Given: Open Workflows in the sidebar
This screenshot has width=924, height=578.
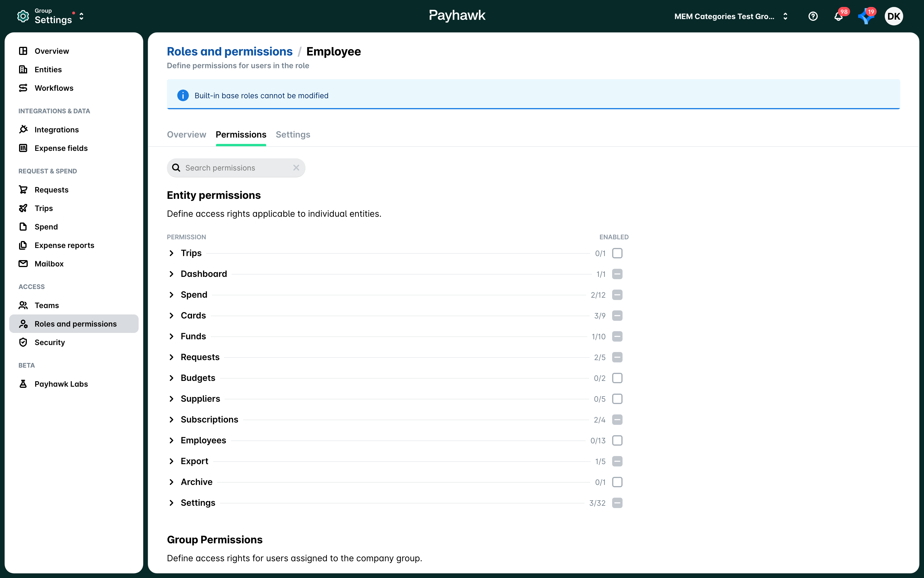Looking at the screenshot, I should tap(74, 88).
